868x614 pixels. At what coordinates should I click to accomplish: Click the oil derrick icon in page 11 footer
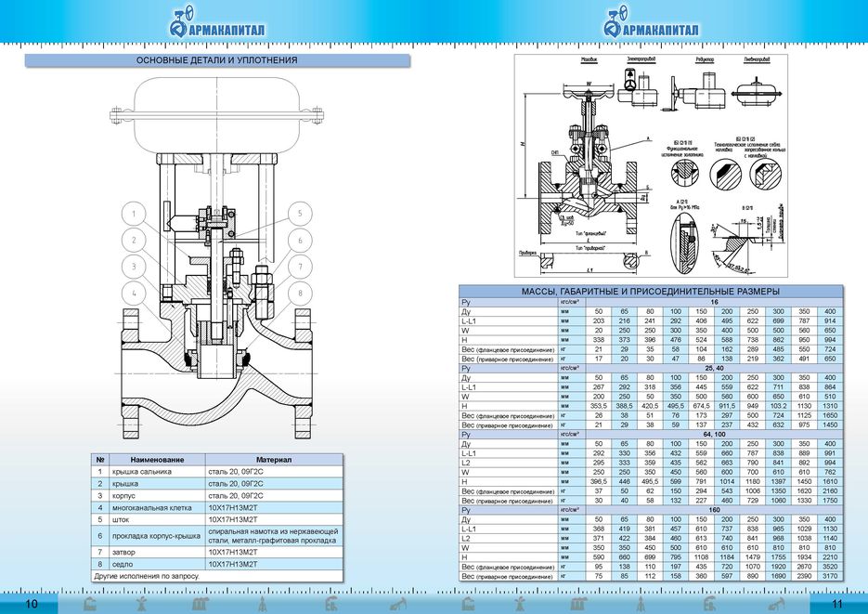coord(641,604)
